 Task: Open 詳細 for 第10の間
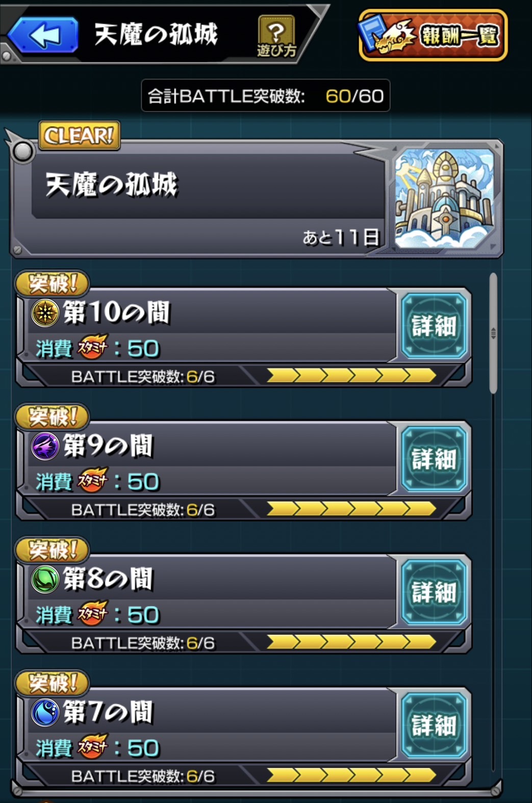coord(434,325)
